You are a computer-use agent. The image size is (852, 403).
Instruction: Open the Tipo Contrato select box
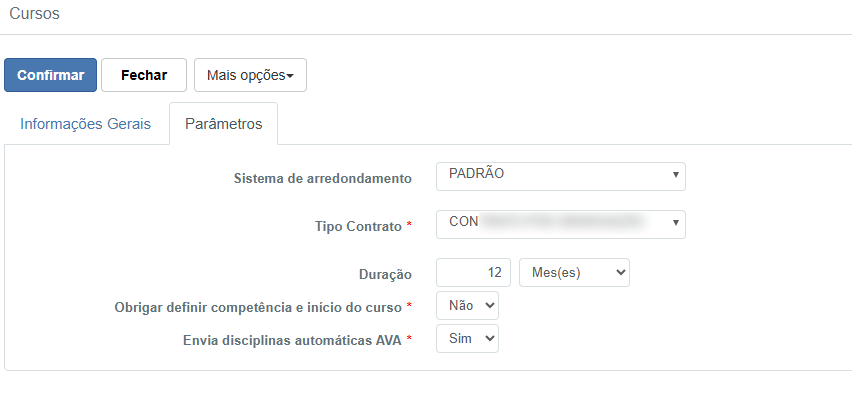[561, 224]
